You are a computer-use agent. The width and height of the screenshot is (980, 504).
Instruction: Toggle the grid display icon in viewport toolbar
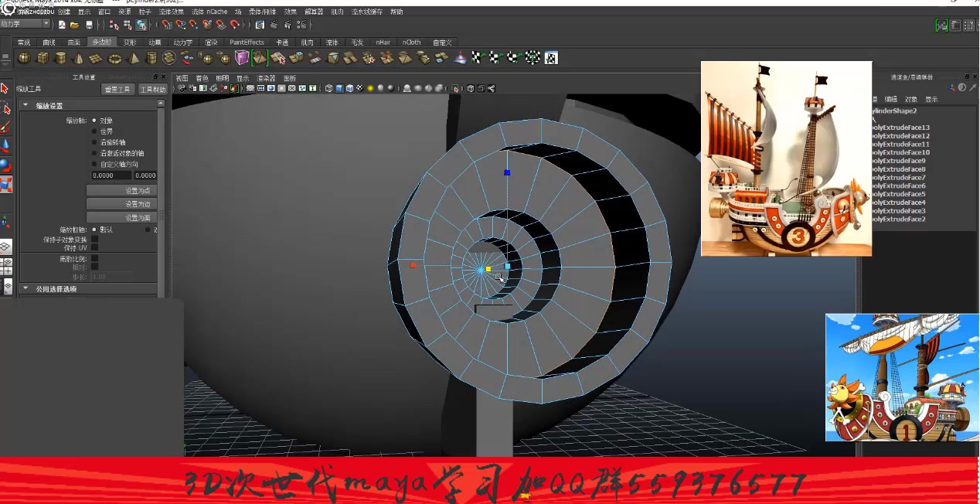pyautogui.click(x=250, y=87)
